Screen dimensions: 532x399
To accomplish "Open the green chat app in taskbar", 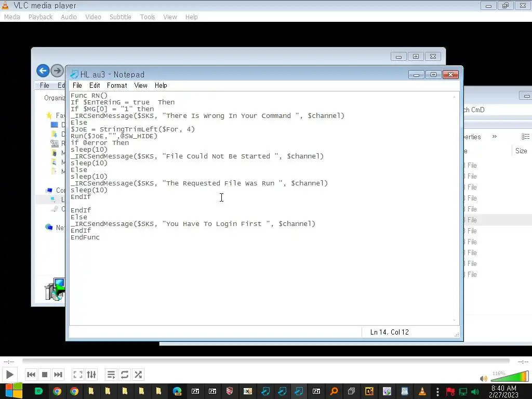I will [x=38, y=391].
